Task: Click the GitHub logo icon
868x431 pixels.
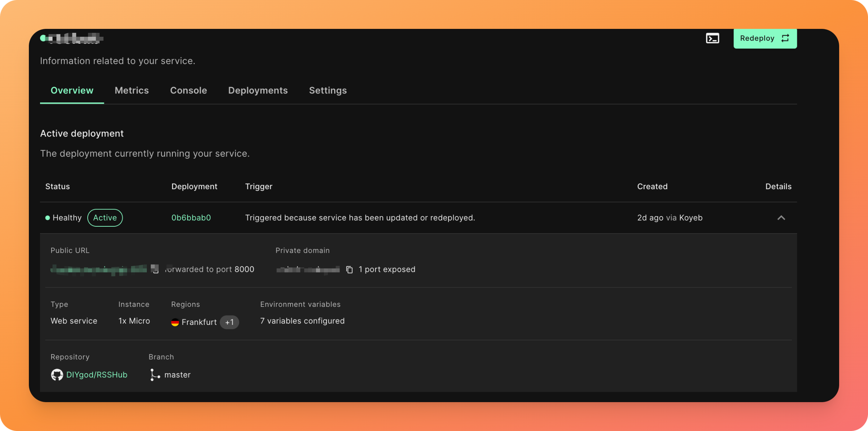Action: pyautogui.click(x=57, y=375)
